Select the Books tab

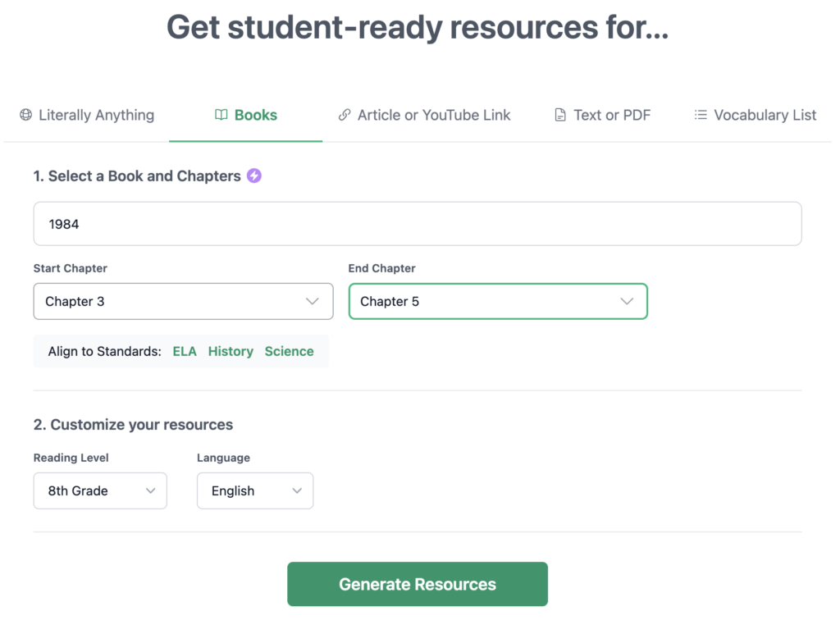point(246,115)
